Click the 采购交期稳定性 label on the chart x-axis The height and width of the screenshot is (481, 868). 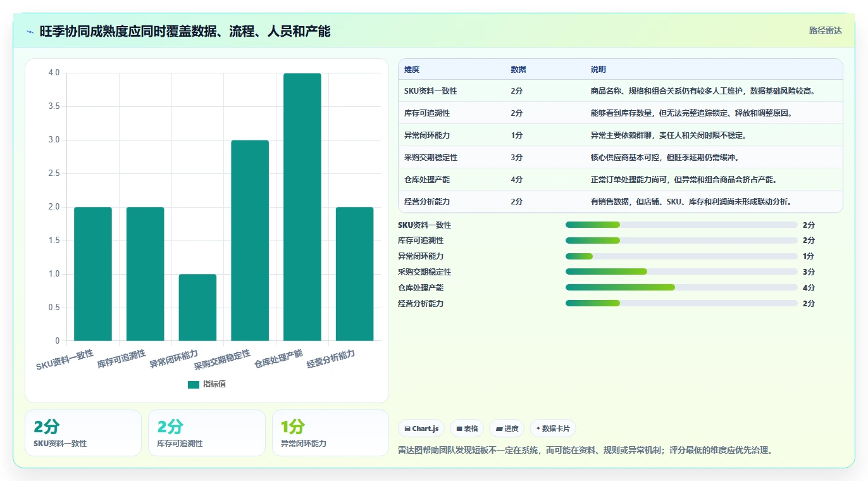click(x=222, y=359)
